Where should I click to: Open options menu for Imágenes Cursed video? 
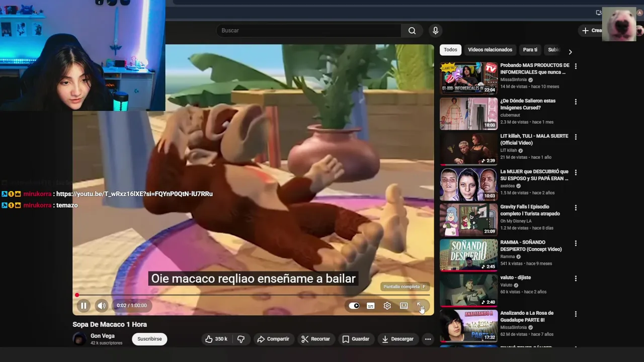[x=576, y=102]
